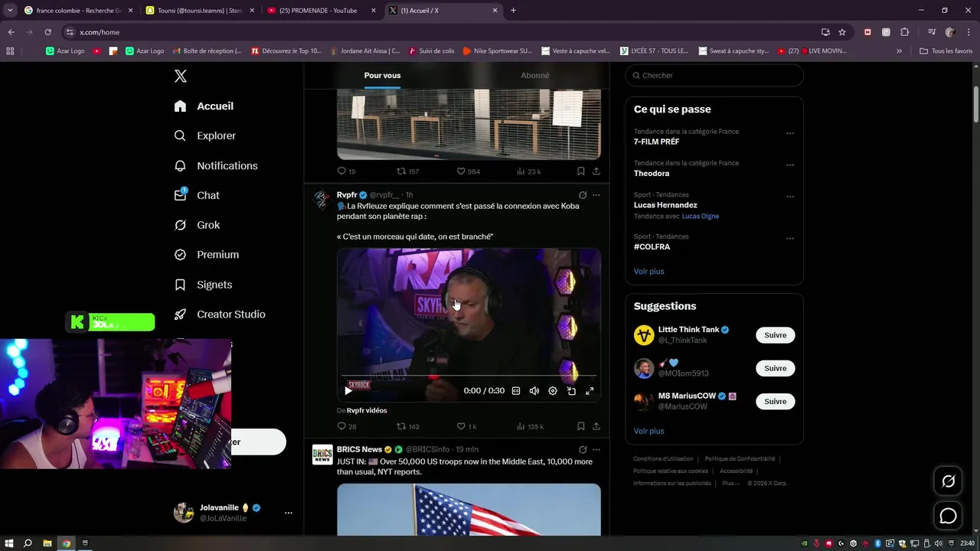Click Conditions d'utilisation footer link

pos(663,458)
